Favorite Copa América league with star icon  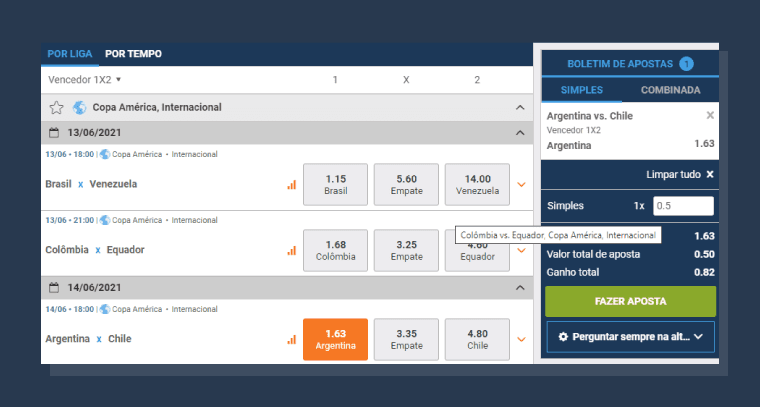tap(56, 108)
